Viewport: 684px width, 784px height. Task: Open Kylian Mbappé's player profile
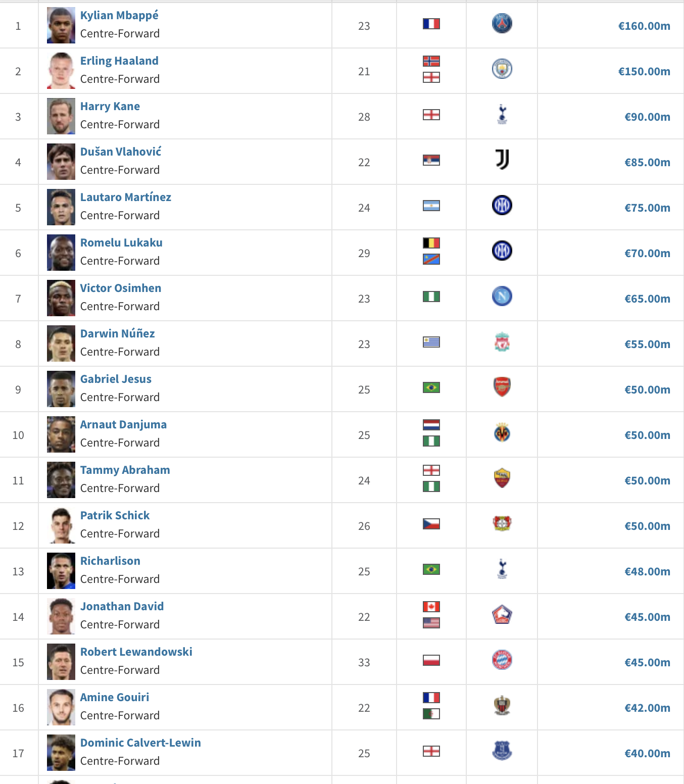click(x=119, y=15)
